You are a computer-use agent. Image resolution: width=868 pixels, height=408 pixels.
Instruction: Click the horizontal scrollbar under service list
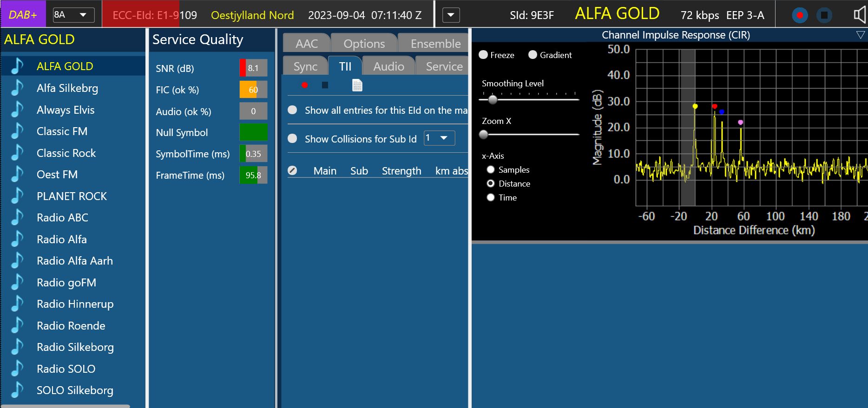click(x=65, y=406)
